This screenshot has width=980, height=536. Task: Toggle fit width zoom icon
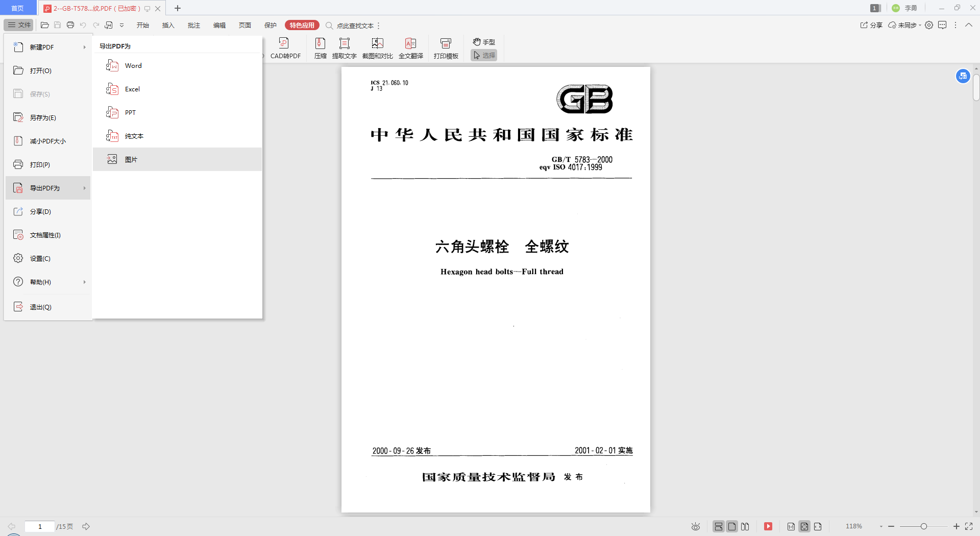click(x=818, y=526)
